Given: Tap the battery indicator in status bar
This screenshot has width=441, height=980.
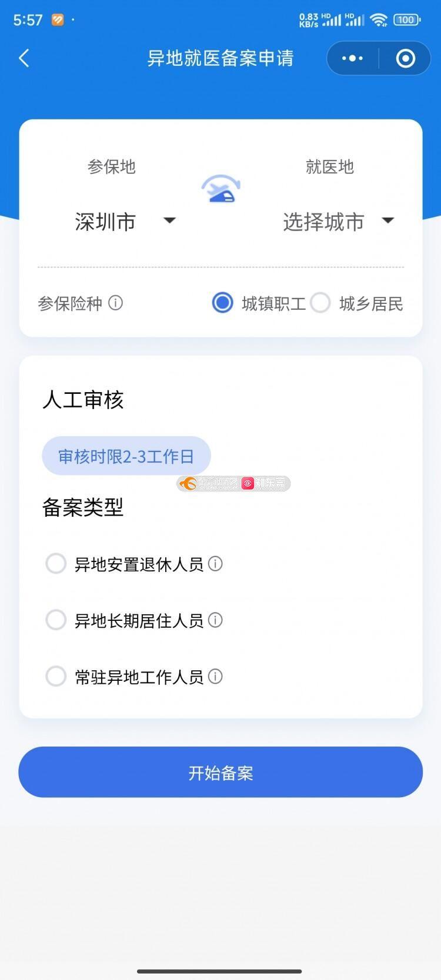Looking at the screenshot, I should pos(406,20).
